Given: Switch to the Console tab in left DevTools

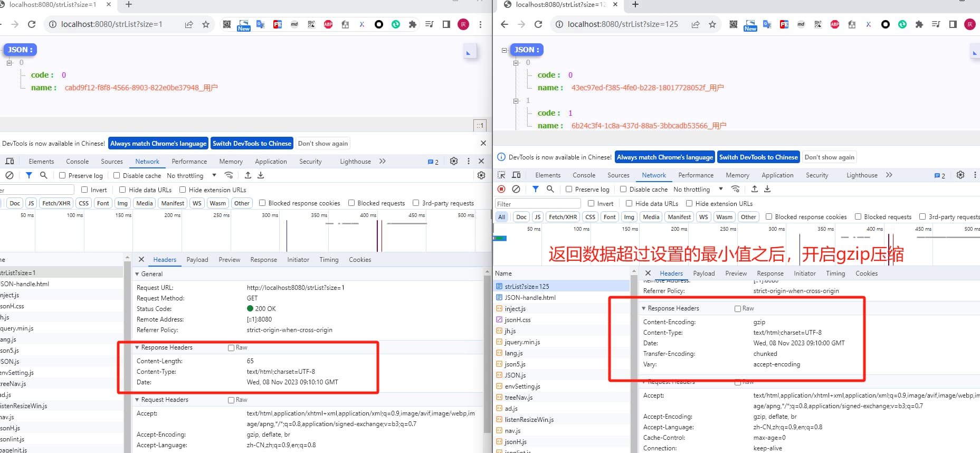Looking at the screenshot, I should point(77,162).
